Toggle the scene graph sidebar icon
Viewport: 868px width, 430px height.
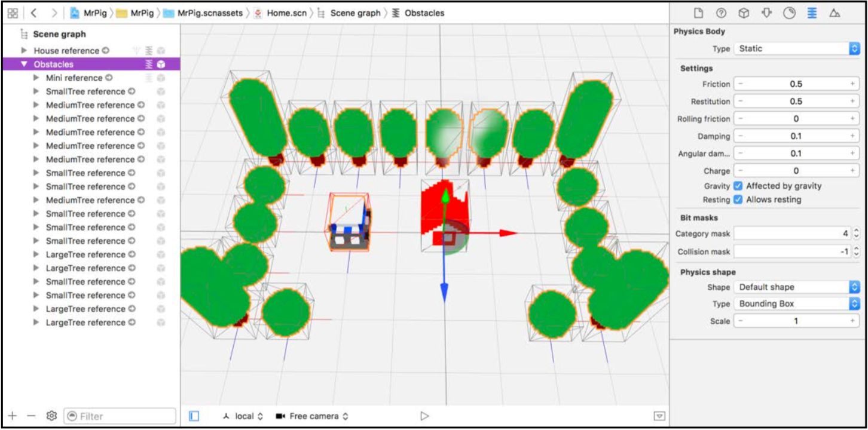(x=194, y=416)
